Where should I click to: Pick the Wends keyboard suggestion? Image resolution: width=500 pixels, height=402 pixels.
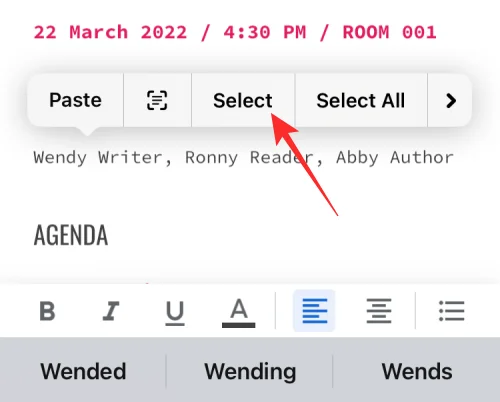coord(417,371)
